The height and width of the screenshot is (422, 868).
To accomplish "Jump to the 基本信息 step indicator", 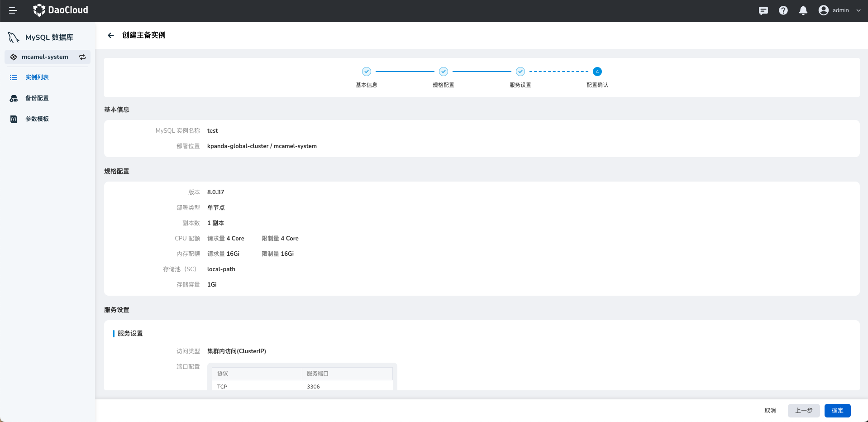I will 366,72.
